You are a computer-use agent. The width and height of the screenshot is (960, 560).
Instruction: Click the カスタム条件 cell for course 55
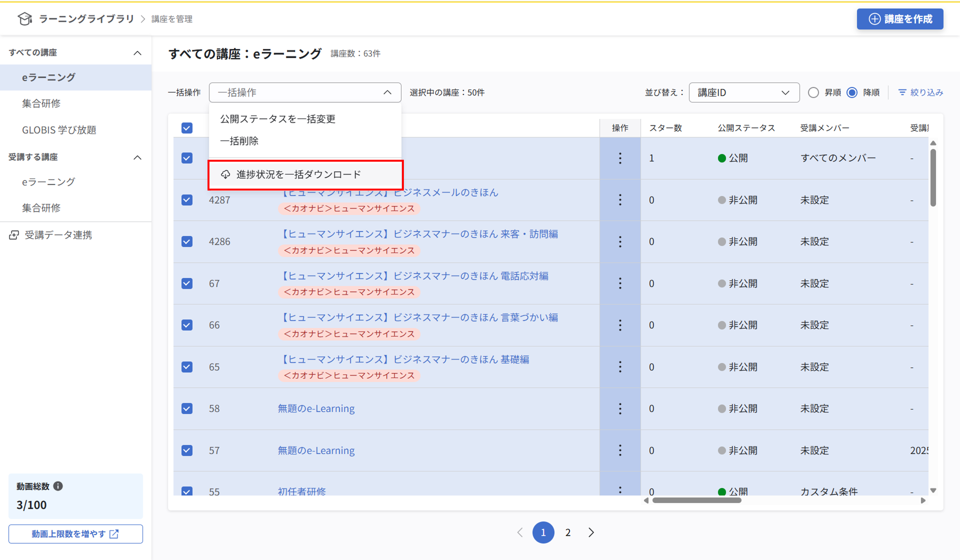click(829, 491)
